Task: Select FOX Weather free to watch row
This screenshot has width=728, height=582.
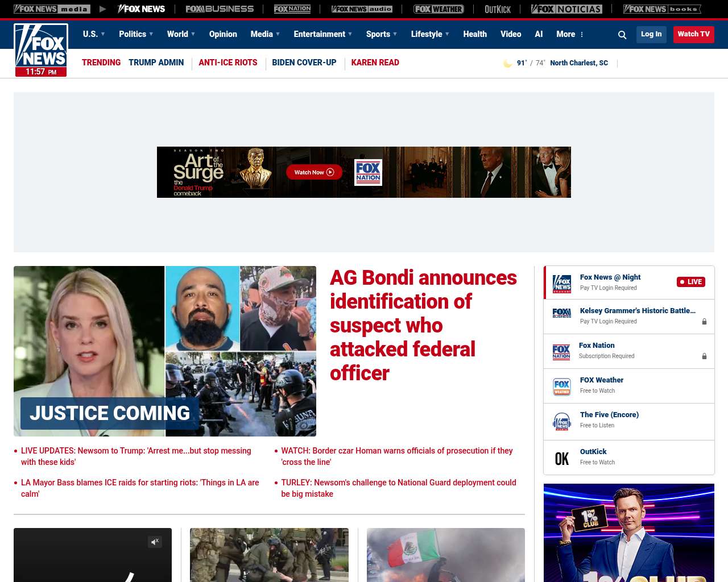Action: (629, 386)
